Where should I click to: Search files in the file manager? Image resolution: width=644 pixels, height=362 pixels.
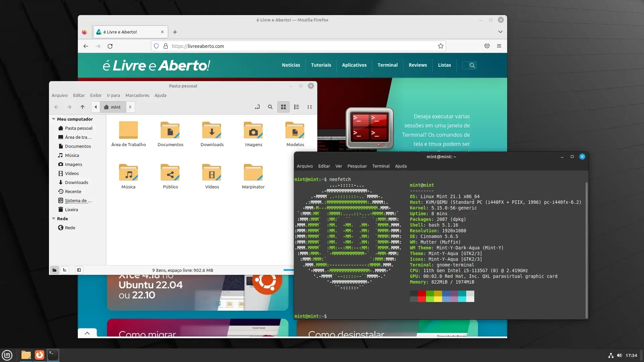tap(270, 107)
